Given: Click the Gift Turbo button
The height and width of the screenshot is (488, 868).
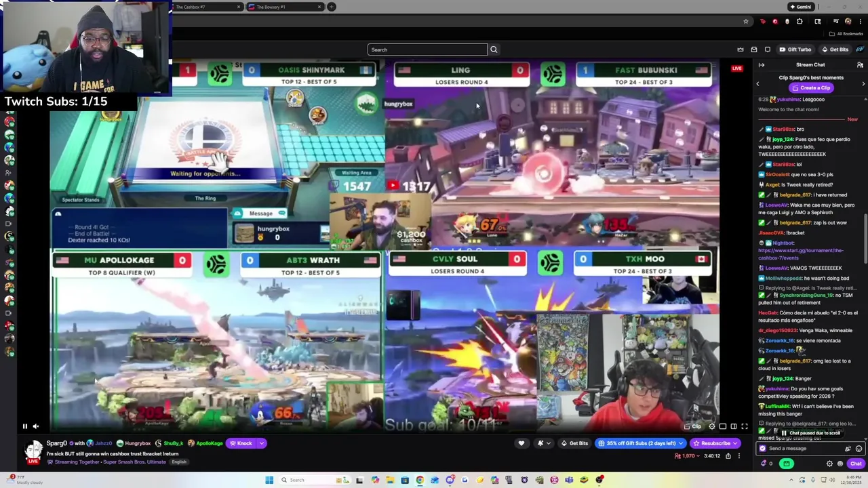Looking at the screenshot, I should tap(795, 49).
